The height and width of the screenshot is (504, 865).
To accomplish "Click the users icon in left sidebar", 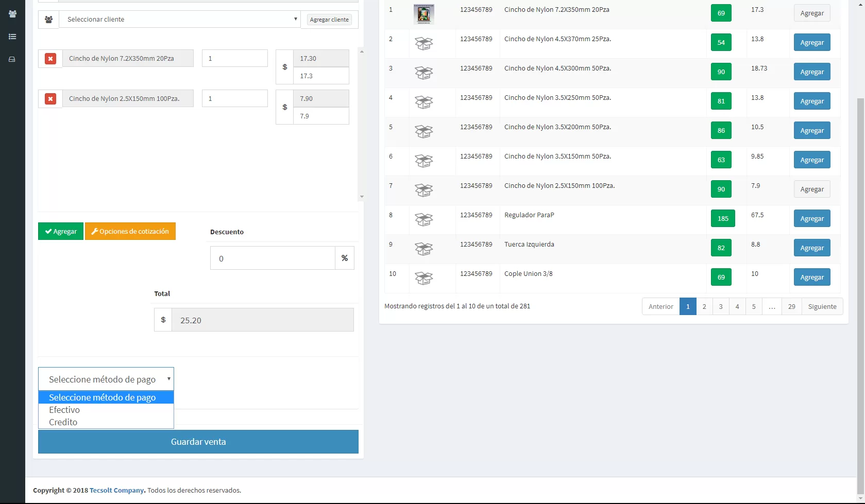I will coord(12,14).
